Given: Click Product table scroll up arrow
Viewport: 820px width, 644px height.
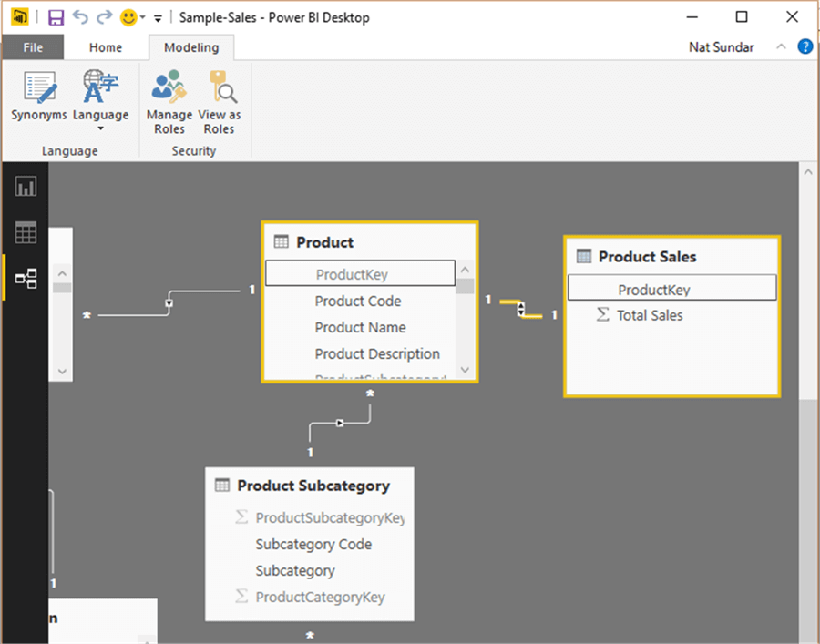Looking at the screenshot, I should pos(465,270).
